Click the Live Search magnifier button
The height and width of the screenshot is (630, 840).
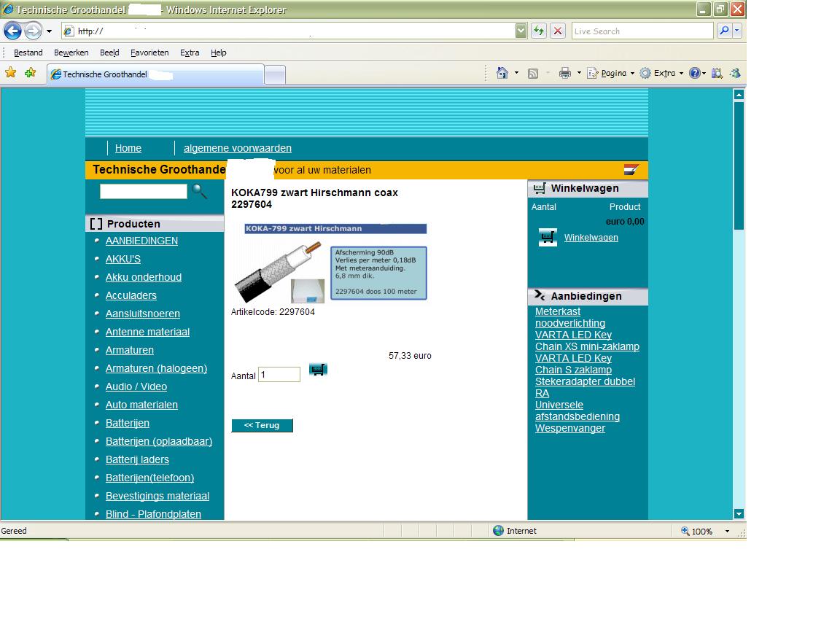pos(724,31)
